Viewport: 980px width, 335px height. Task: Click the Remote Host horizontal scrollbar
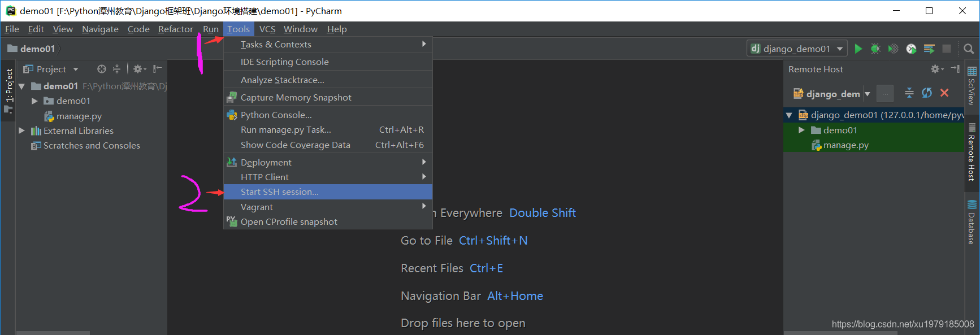coord(840,333)
